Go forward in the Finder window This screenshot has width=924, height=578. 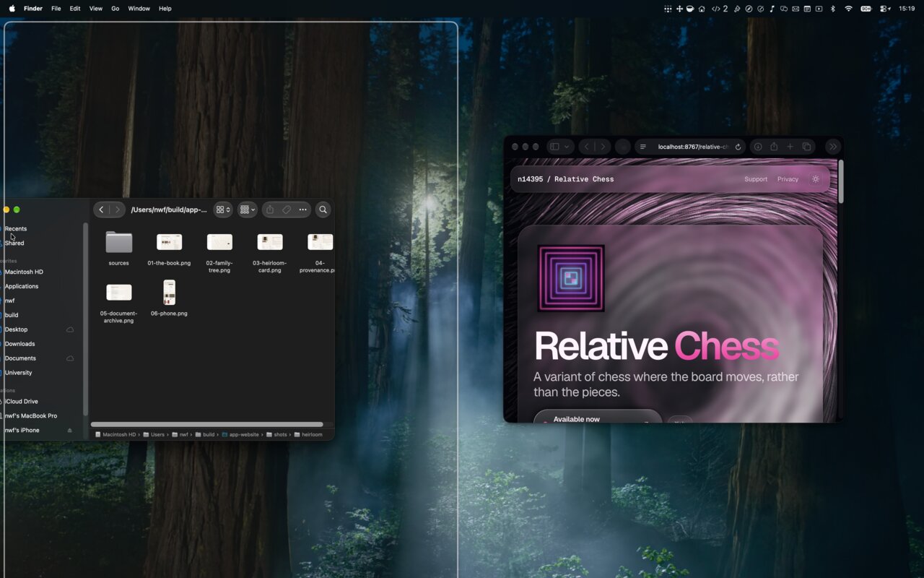[117, 210]
